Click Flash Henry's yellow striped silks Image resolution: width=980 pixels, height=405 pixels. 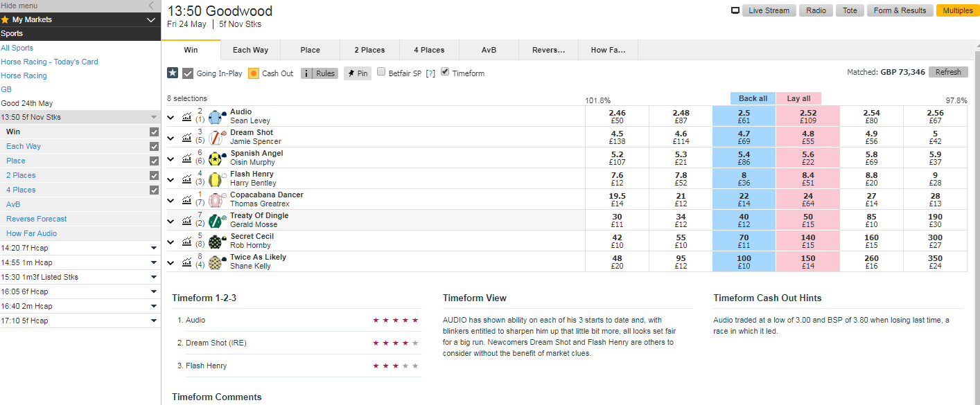(x=218, y=179)
